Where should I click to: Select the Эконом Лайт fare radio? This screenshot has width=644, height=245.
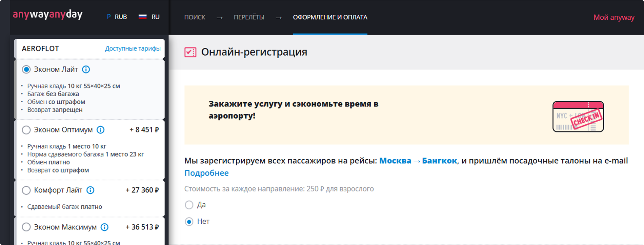tap(26, 69)
